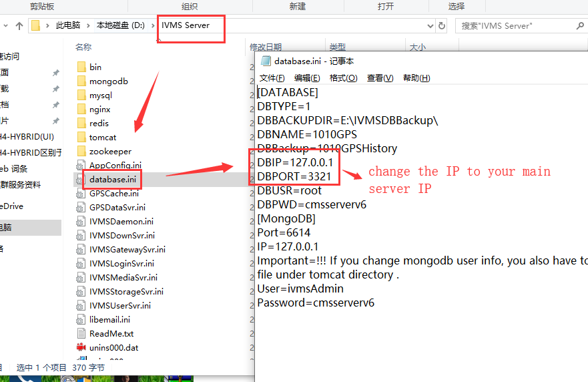Sort by 大小 column header
The height and width of the screenshot is (382, 588).
(x=417, y=47)
